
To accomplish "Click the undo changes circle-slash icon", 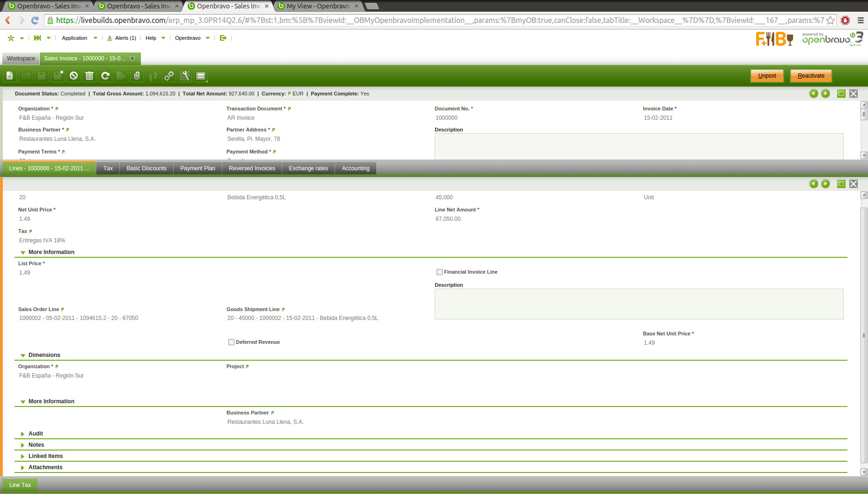I will coord(73,76).
